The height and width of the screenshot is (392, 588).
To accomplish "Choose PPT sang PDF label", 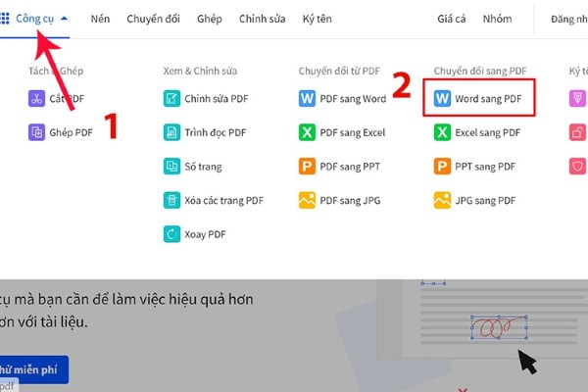I will (x=485, y=167).
